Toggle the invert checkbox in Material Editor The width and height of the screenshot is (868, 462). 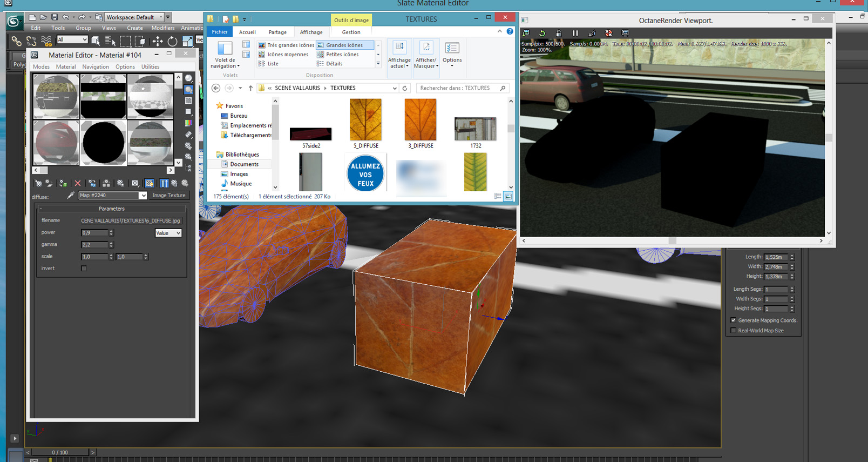click(x=84, y=269)
